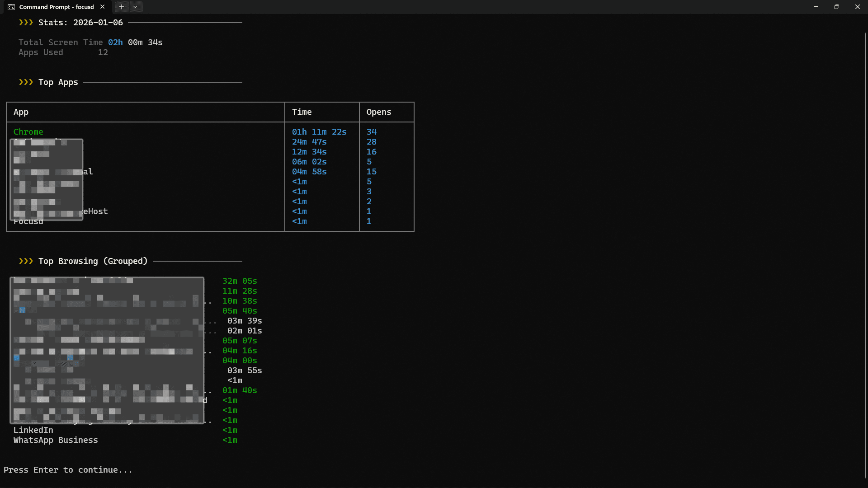Click the 02h 00m 34s total value

tap(135, 42)
